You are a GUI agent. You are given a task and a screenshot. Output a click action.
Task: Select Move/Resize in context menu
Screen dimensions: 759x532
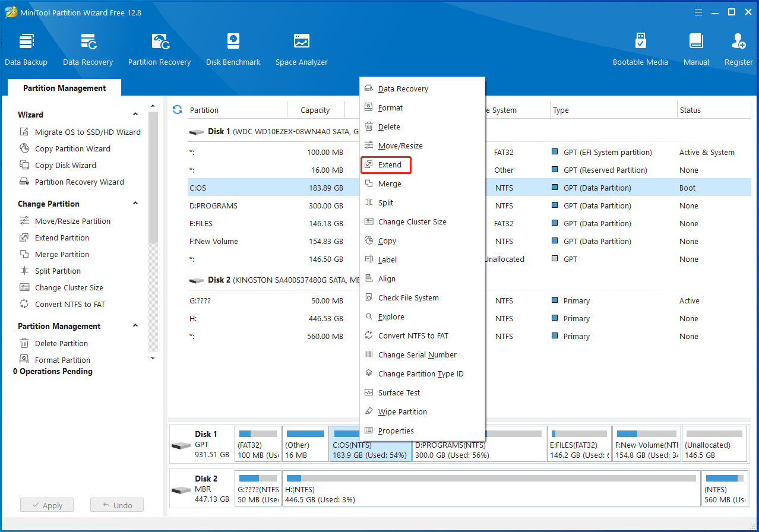(x=422, y=145)
